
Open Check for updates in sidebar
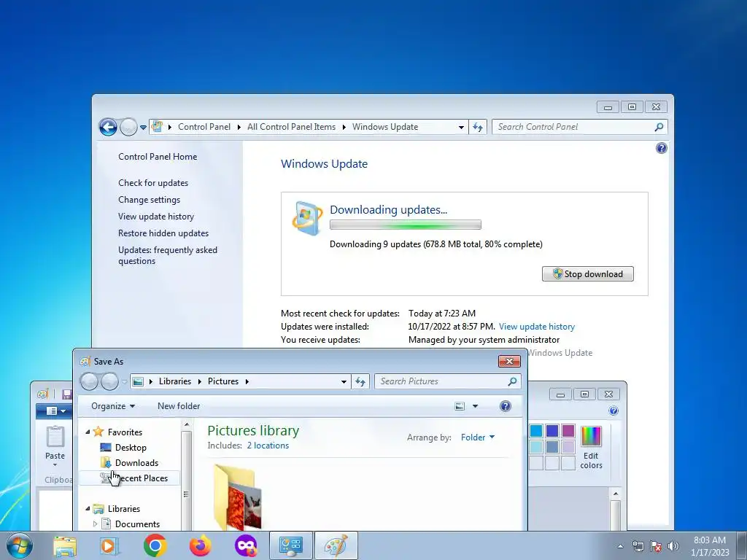click(153, 183)
